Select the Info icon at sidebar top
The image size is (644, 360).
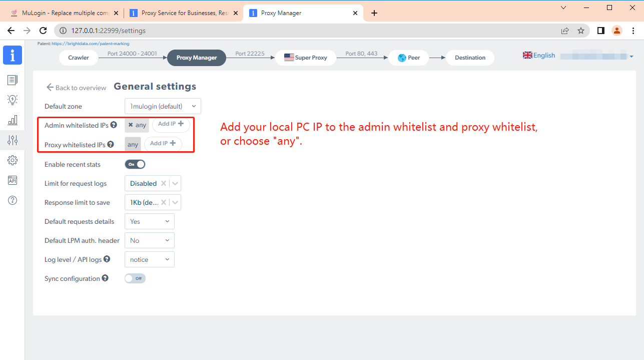(x=13, y=55)
